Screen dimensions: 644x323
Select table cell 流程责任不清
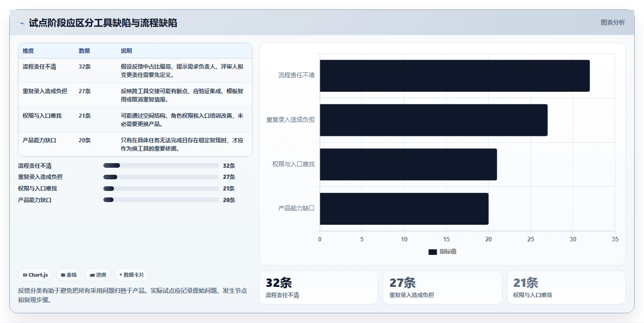click(39, 67)
